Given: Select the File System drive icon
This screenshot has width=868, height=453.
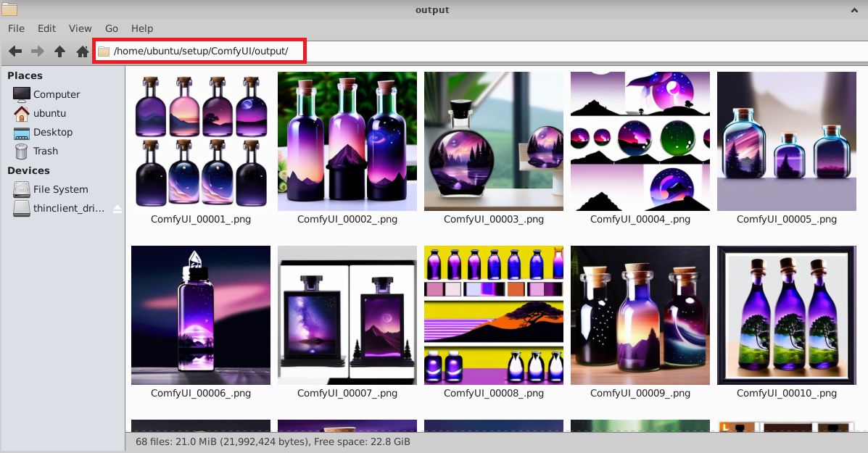Looking at the screenshot, I should [22, 189].
